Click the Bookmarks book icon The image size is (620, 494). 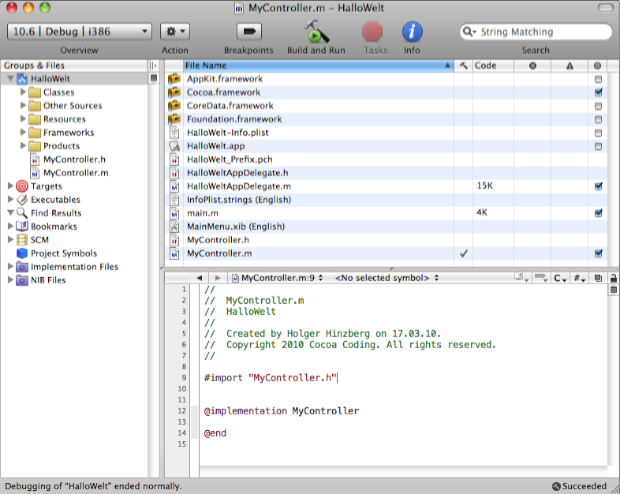[x=22, y=226]
